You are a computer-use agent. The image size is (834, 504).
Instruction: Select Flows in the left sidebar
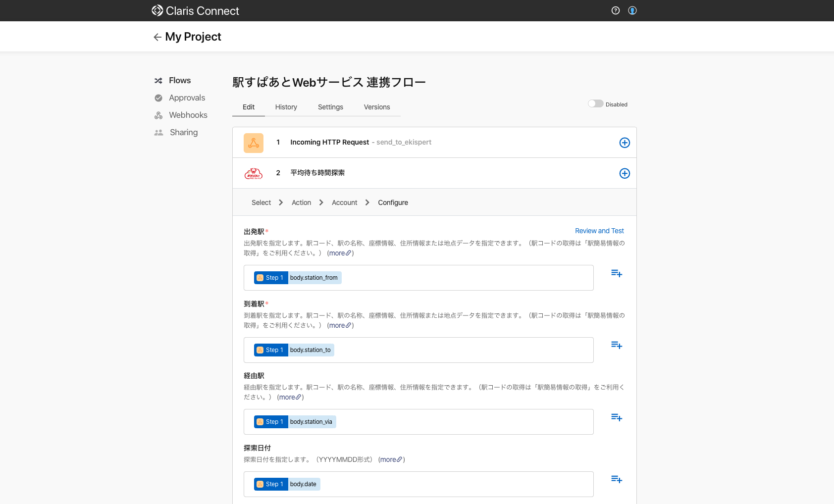[x=180, y=80]
